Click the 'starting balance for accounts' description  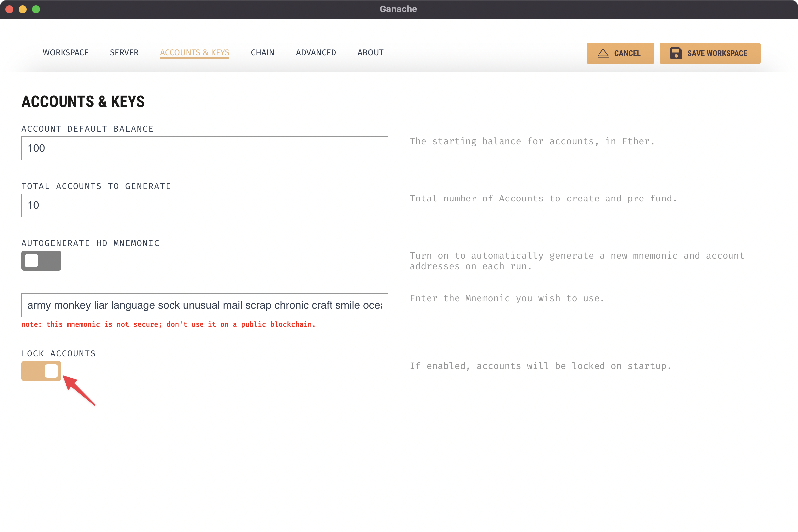532,142
